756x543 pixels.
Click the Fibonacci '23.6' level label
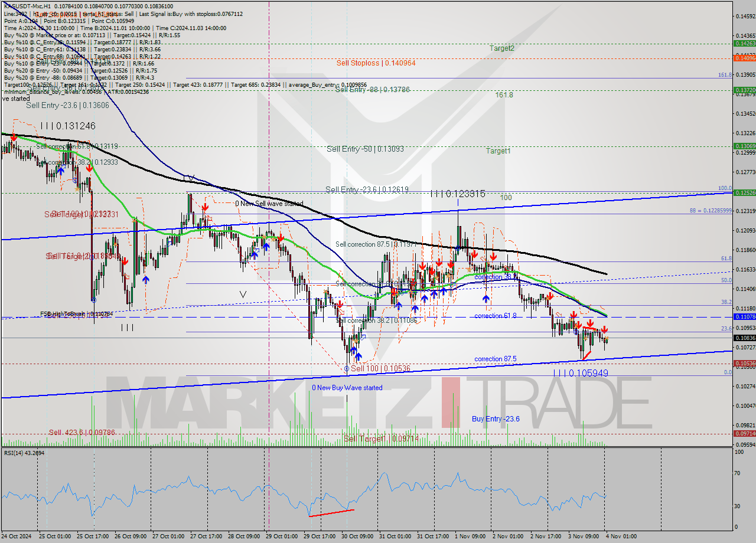pyautogui.click(x=726, y=328)
